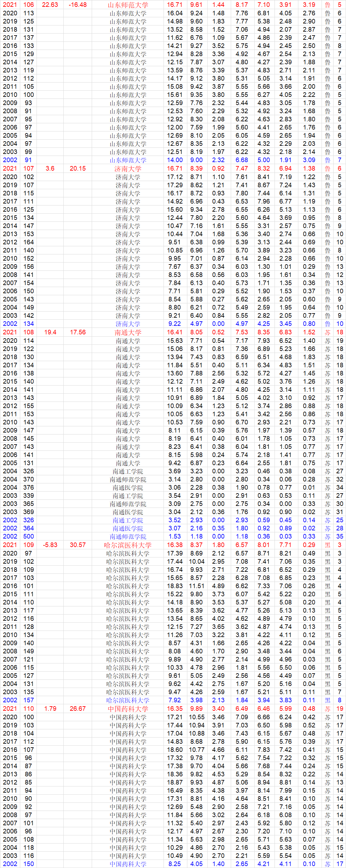Select value 9.22 in 济南大学 2002 row
The image size is (346, 868).
tap(175, 324)
